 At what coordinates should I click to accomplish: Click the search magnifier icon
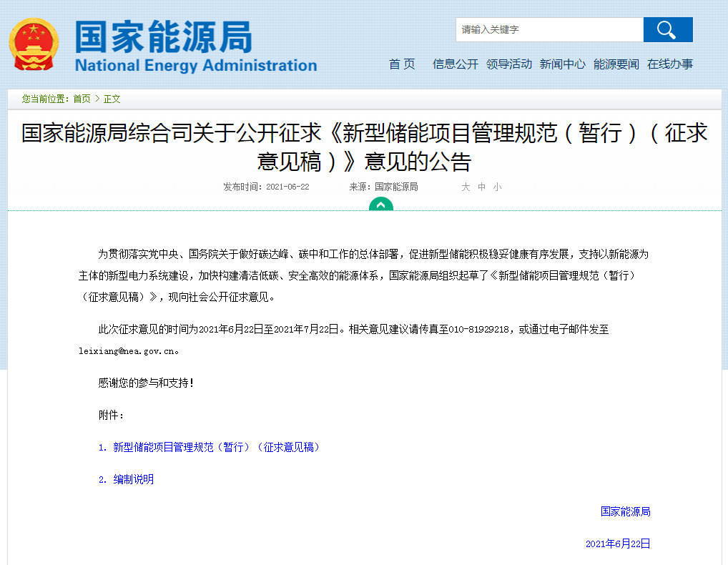(667, 29)
